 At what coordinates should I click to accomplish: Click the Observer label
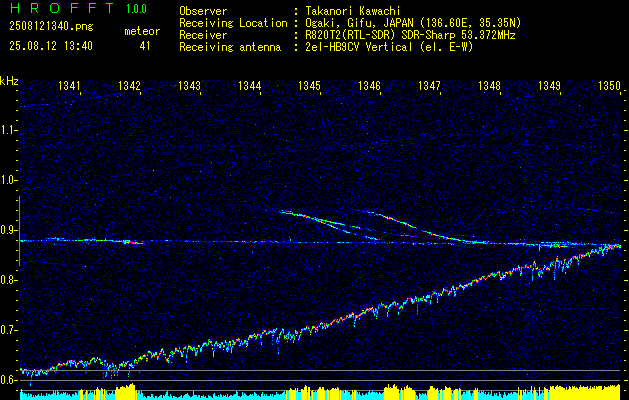(x=203, y=11)
